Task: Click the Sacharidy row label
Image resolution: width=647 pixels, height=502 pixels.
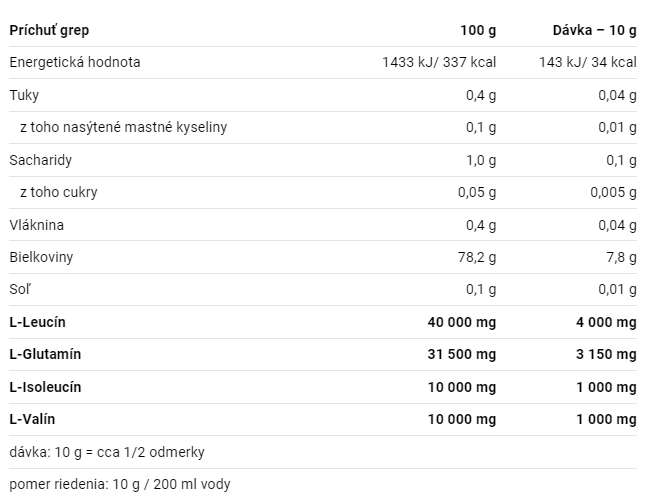Action: click(40, 160)
